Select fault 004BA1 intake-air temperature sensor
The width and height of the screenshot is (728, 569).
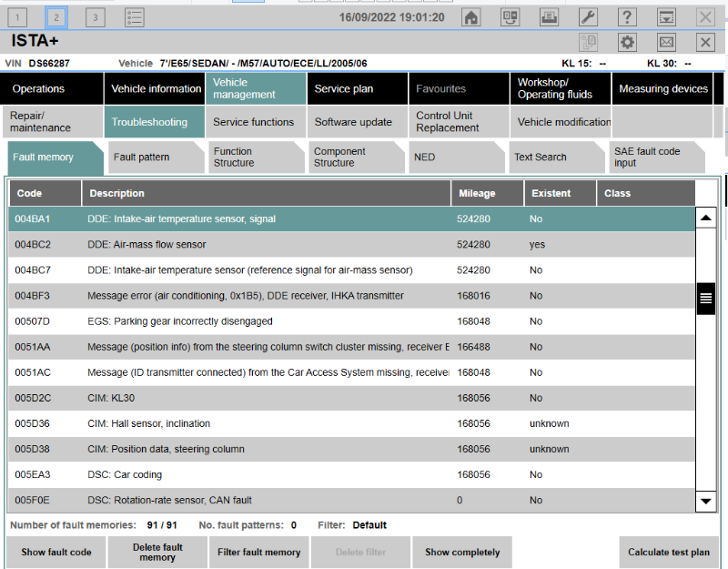pyautogui.click(x=351, y=218)
